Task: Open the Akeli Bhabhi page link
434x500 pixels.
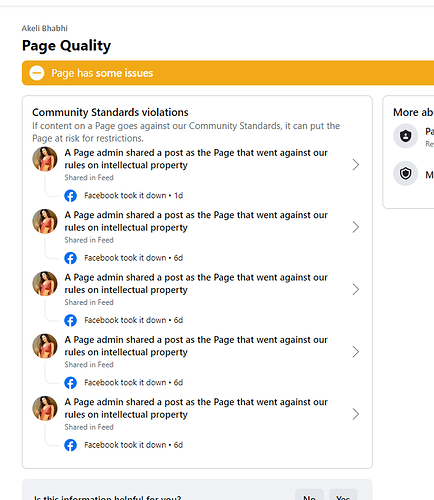Action: pos(45,28)
